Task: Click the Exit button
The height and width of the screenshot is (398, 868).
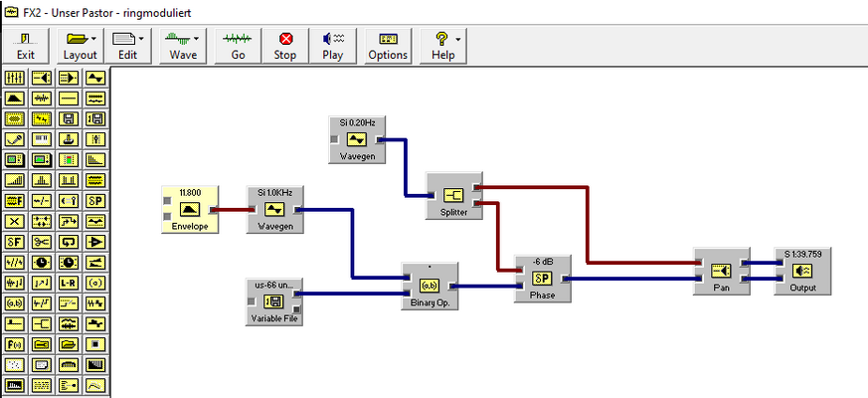Action: tap(26, 46)
